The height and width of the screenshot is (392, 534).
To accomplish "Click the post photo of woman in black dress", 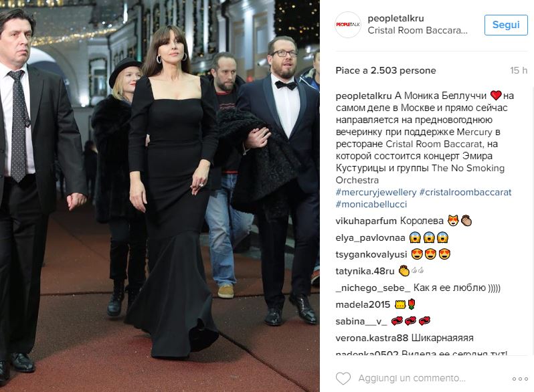I will click(160, 196).
